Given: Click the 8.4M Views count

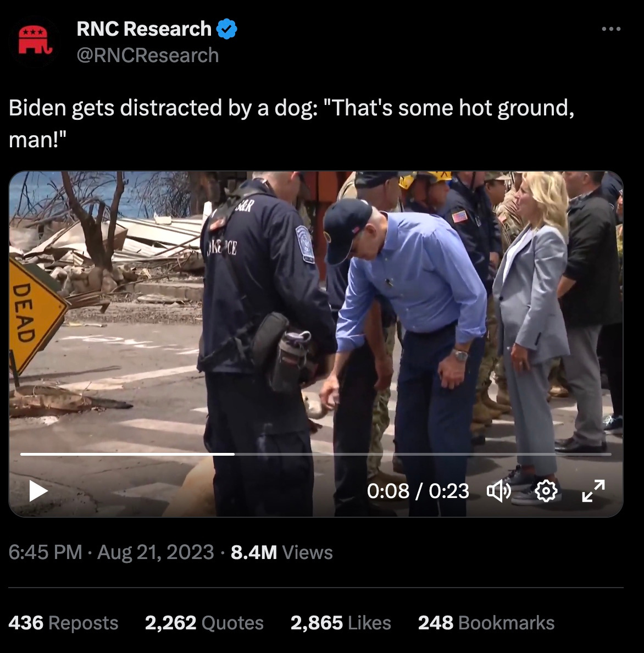Looking at the screenshot, I should pyautogui.click(x=281, y=552).
